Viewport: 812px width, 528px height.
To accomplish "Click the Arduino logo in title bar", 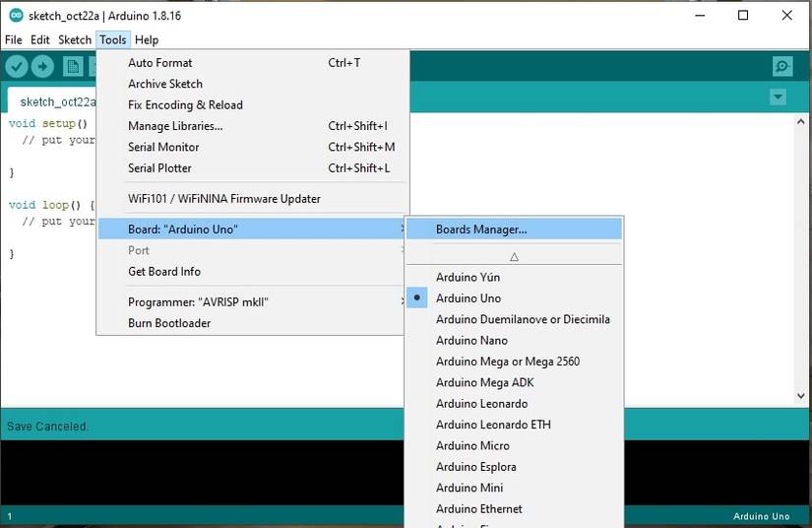I will pos(16,16).
